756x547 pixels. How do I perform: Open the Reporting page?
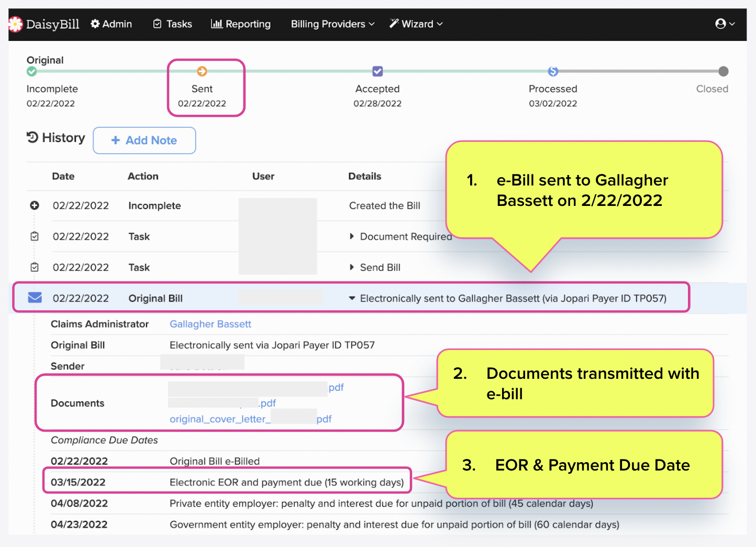point(241,24)
